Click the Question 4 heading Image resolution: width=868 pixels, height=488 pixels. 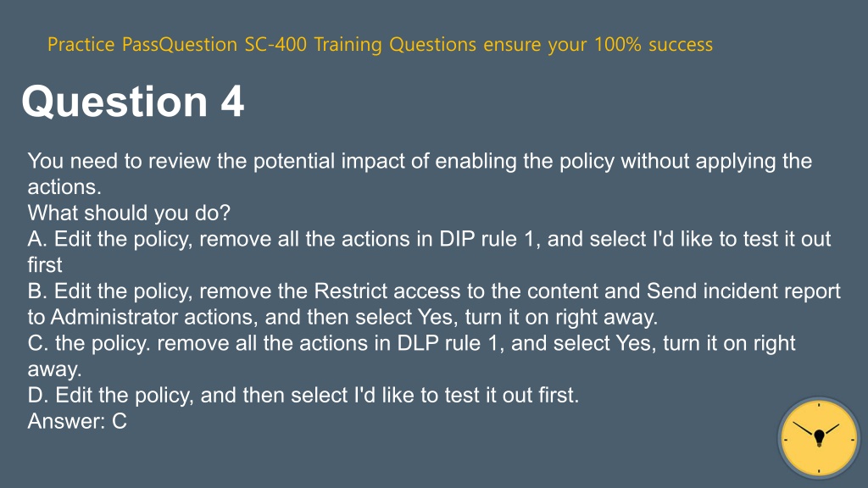[133, 102]
